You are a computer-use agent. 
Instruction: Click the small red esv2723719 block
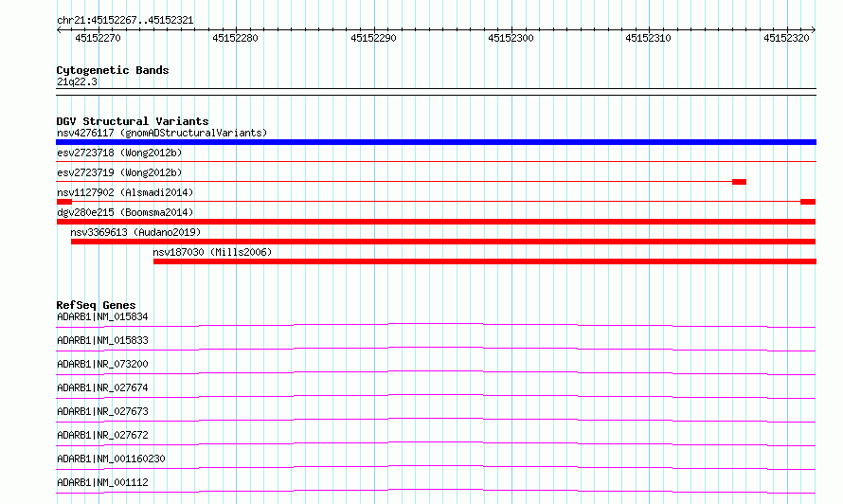739,182
